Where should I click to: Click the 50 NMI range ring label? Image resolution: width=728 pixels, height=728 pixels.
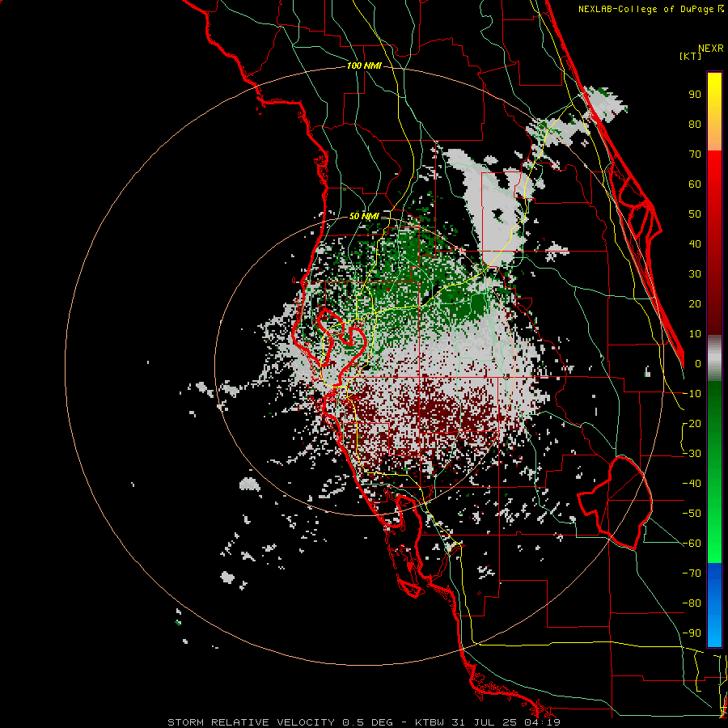(x=364, y=216)
